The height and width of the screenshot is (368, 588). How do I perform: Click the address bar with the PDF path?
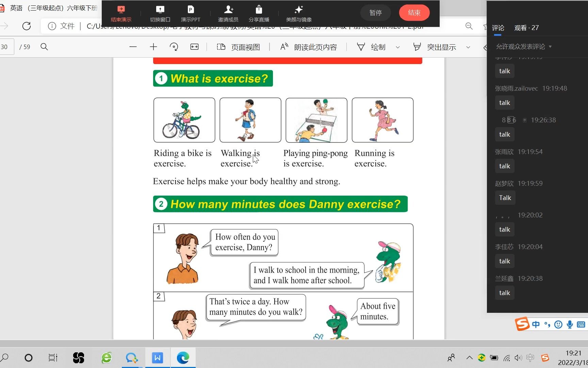255,27
